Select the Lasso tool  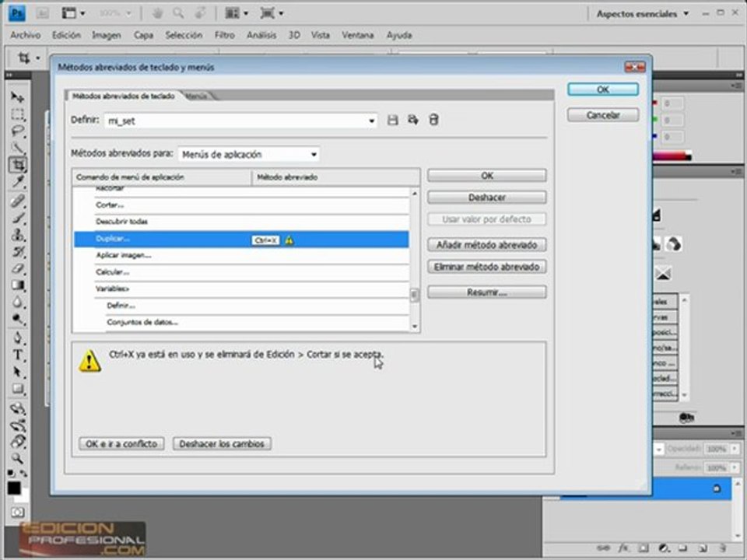(x=18, y=131)
